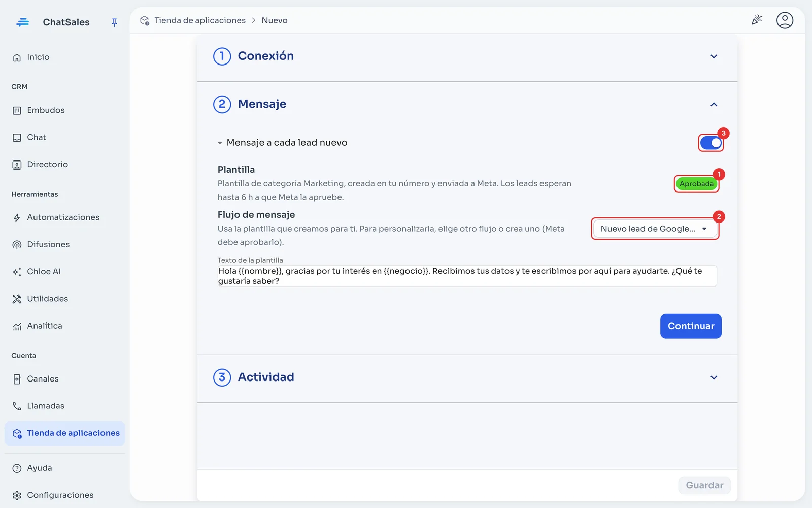
Task: Pin the sidebar with the pin icon
Action: [x=114, y=22]
